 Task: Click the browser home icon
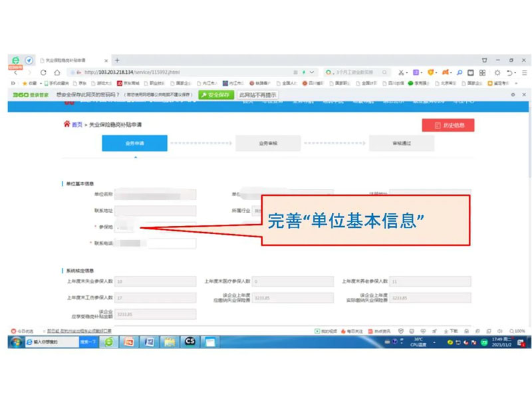click(57, 72)
